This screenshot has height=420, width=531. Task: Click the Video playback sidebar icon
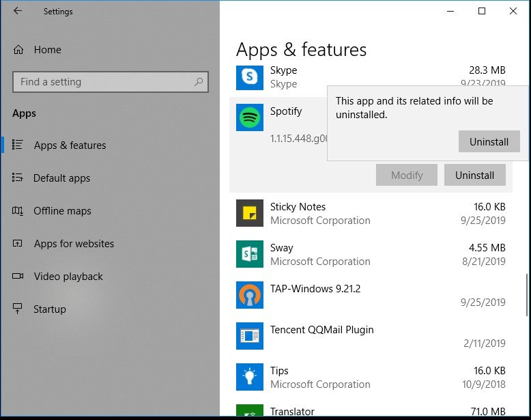(18, 277)
